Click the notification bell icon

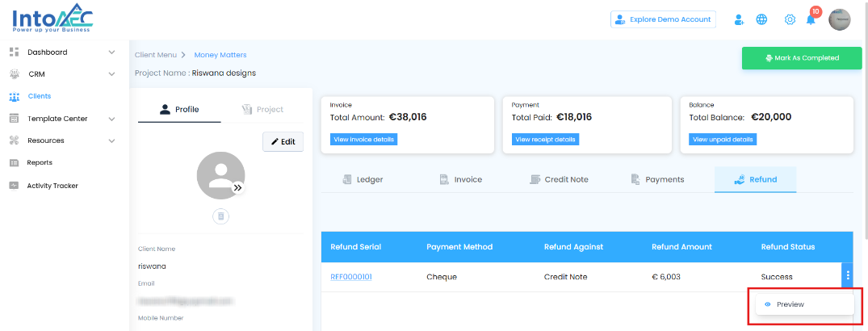click(x=811, y=19)
